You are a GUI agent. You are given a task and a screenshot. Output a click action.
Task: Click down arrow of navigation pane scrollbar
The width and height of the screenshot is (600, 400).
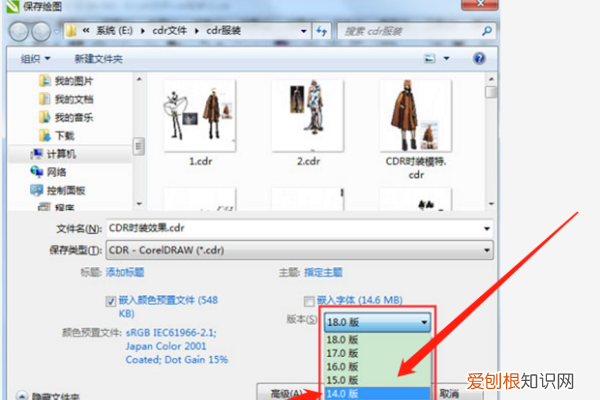point(139,204)
